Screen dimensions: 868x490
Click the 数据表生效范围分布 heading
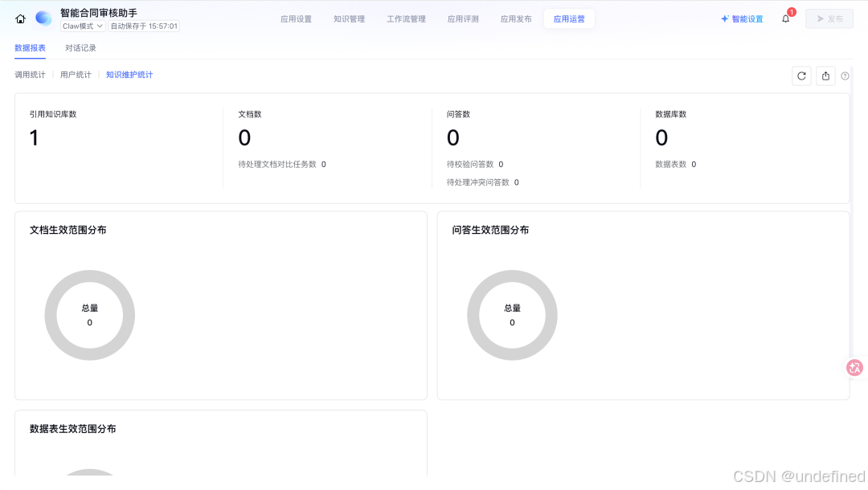pyautogui.click(x=72, y=429)
